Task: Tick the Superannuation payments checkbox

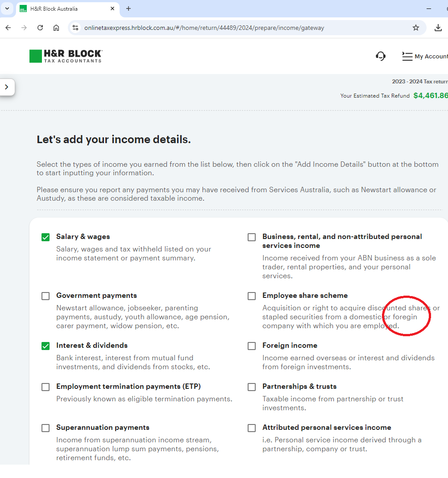Action: tap(46, 428)
